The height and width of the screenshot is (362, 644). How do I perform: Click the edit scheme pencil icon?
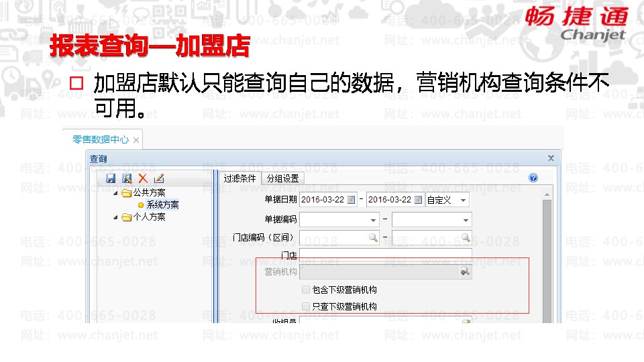coord(159,178)
